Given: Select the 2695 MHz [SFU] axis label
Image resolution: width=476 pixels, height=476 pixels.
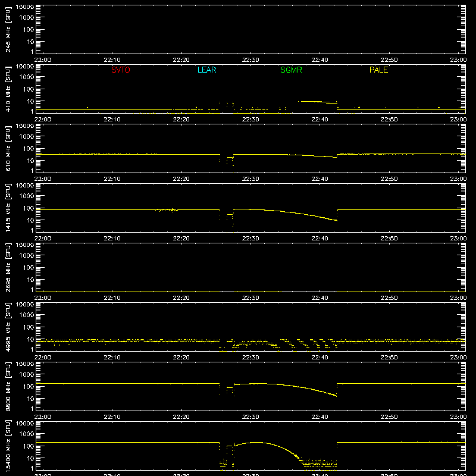Looking at the screenshot, I should (8, 267).
